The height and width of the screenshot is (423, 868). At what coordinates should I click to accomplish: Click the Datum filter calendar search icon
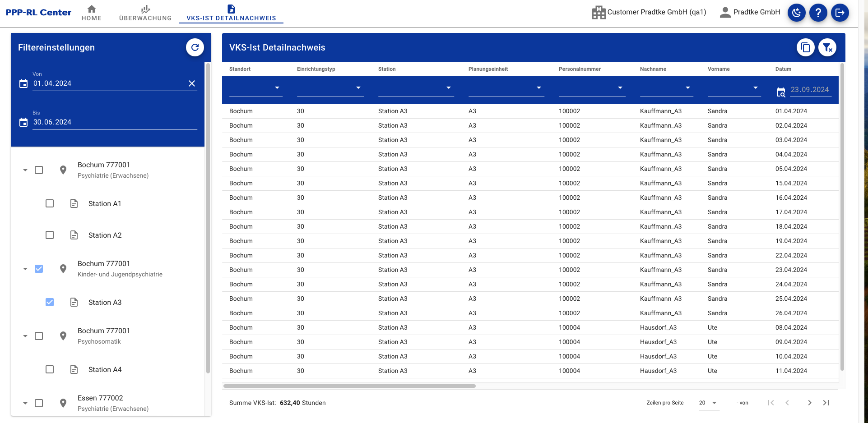(780, 92)
